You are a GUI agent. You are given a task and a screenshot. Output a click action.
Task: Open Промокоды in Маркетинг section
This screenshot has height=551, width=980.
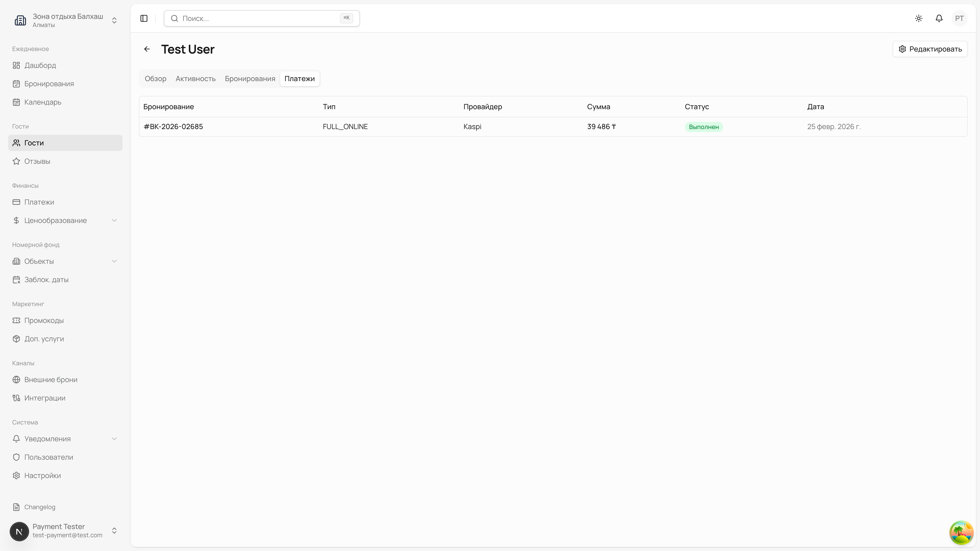44,320
